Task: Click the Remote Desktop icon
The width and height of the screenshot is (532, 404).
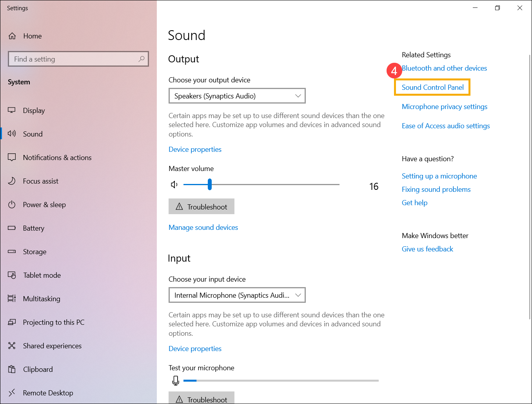Action: point(12,393)
